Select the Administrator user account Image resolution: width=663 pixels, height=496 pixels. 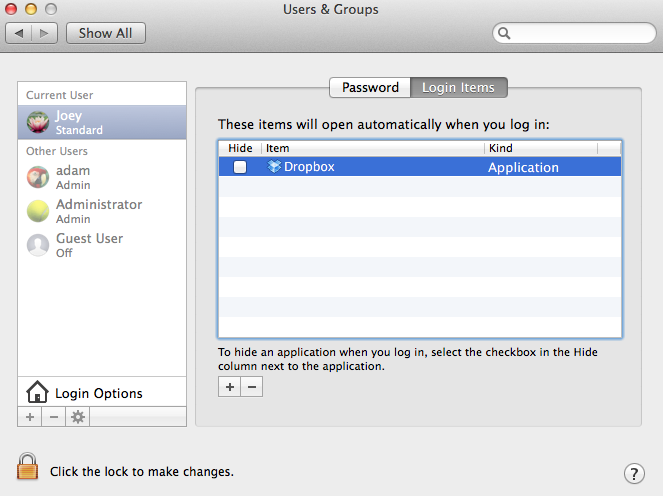[98, 211]
